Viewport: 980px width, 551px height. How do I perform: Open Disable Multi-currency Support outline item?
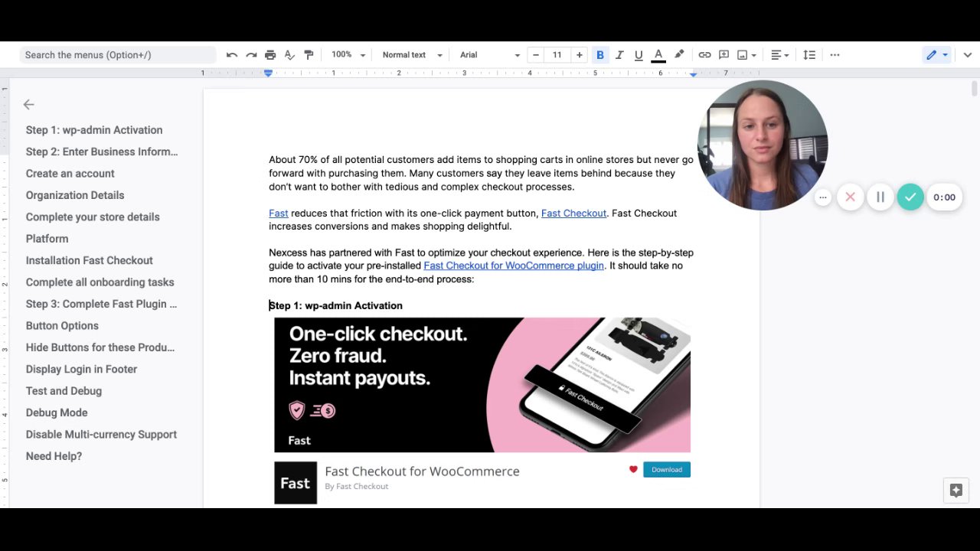click(101, 435)
